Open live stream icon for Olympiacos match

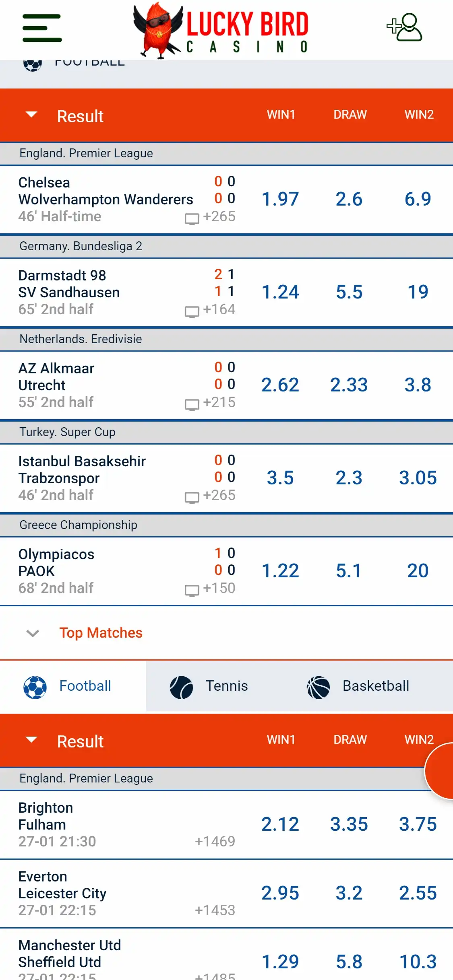point(192,590)
